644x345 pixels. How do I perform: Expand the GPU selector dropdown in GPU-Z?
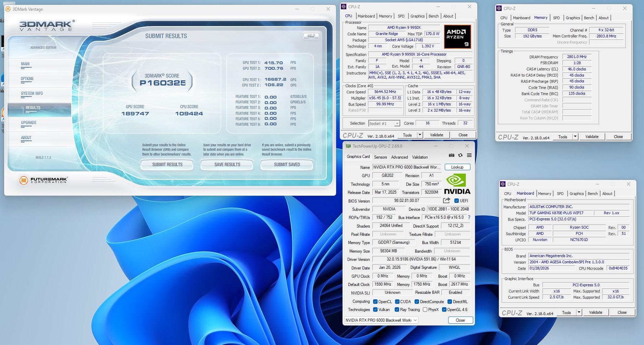(x=415, y=320)
